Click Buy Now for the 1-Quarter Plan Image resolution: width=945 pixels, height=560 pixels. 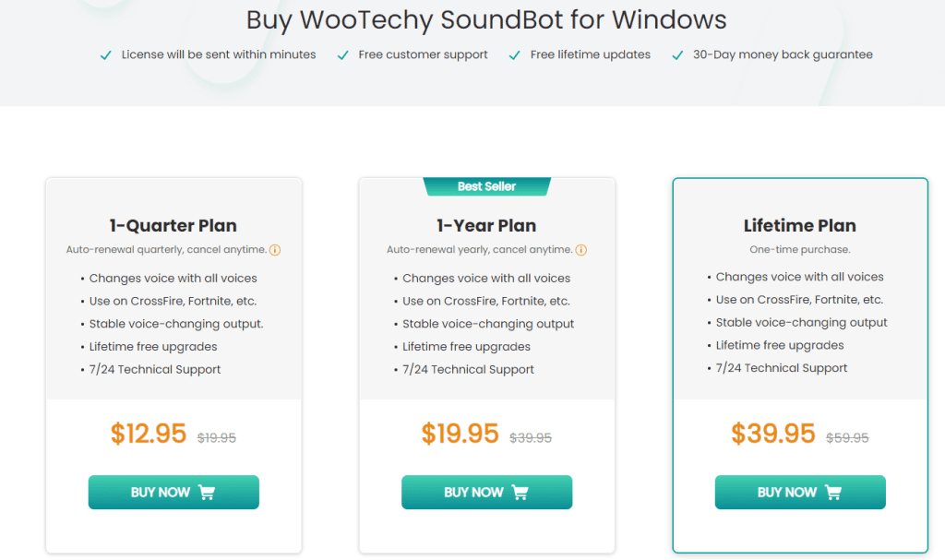(x=173, y=492)
